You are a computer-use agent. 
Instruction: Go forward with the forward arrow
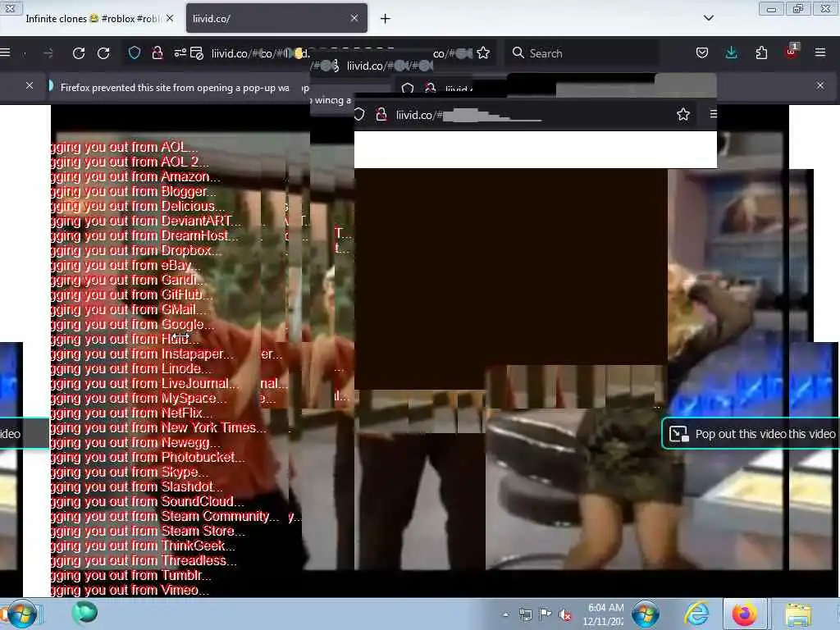48,53
